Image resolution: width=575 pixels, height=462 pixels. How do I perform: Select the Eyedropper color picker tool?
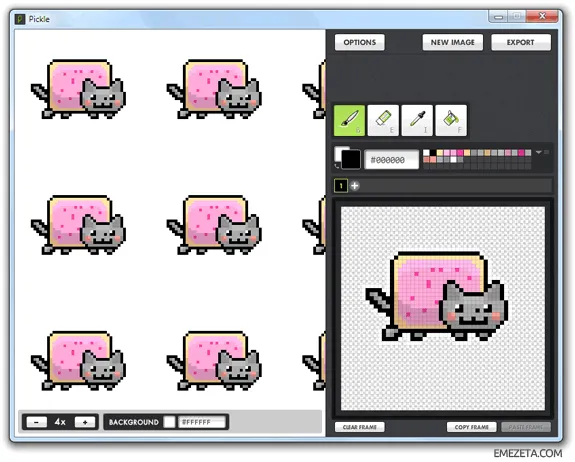(417, 121)
